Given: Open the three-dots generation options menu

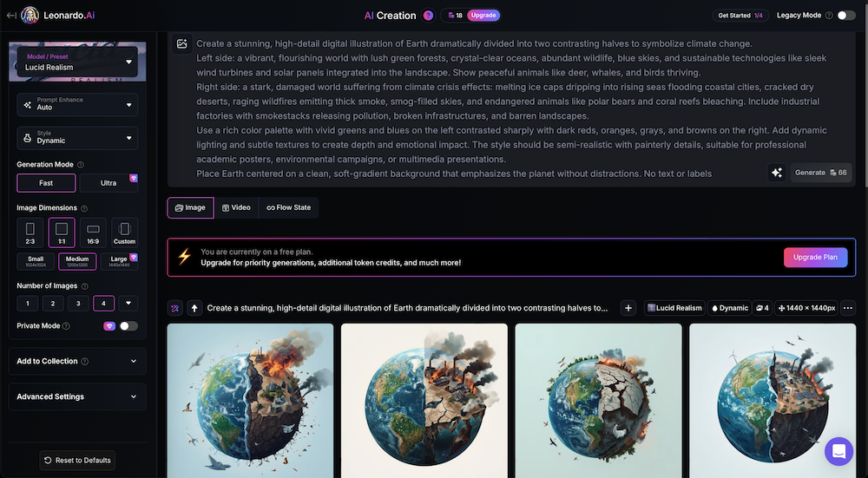Looking at the screenshot, I should [x=847, y=308].
